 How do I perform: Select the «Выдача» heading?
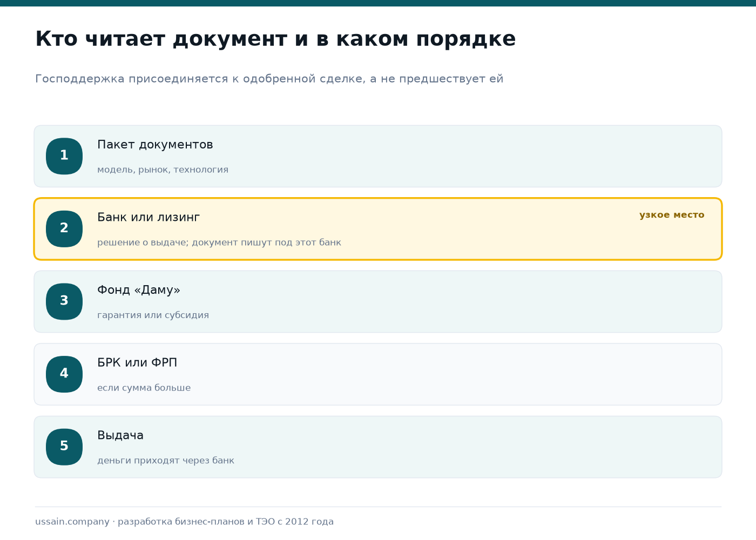[120, 435]
